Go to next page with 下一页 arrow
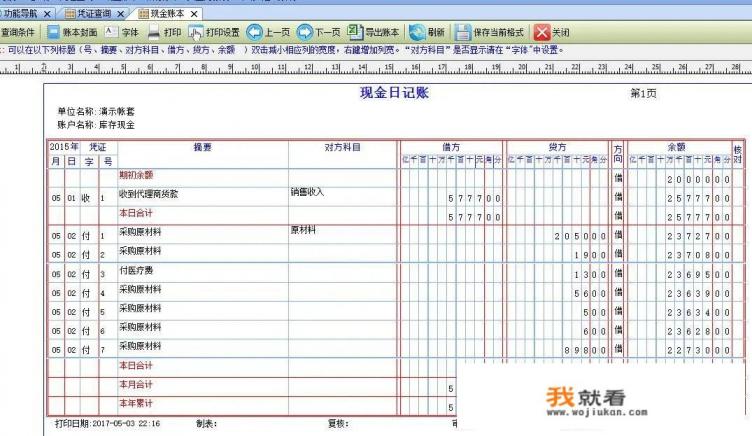 [304, 32]
